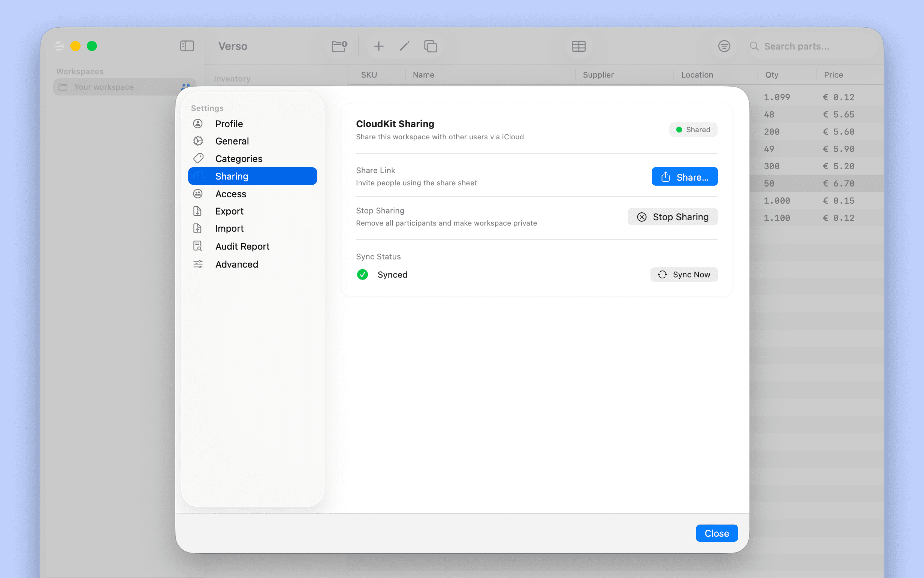The height and width of the screenshot is (578, 924).
Task: Go to Categories settings
Action: pyautogui.click(x=252, y=159)
